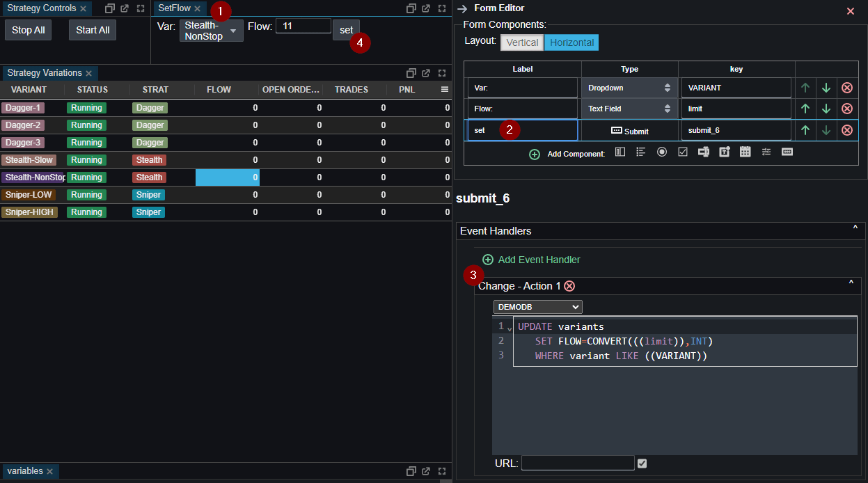Click the green plus Add Component icon
Screen dimensions: 868x483
(535, 155)
